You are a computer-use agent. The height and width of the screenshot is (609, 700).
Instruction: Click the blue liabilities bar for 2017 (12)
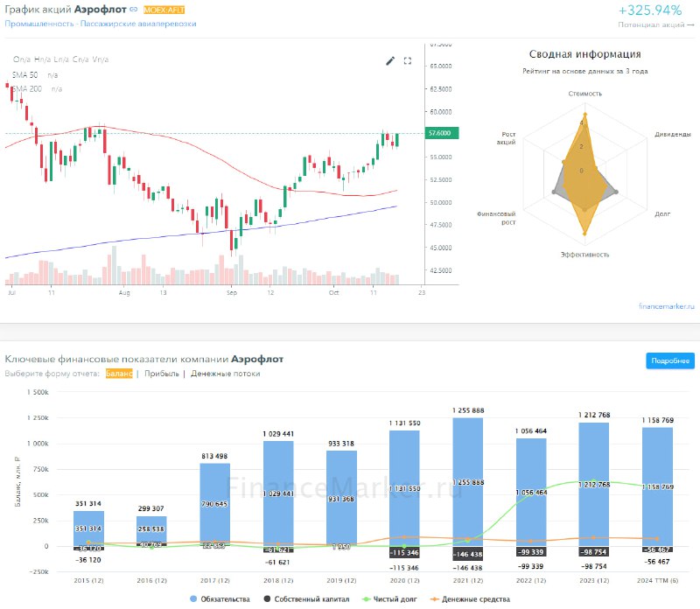click(x=214, y=504)
